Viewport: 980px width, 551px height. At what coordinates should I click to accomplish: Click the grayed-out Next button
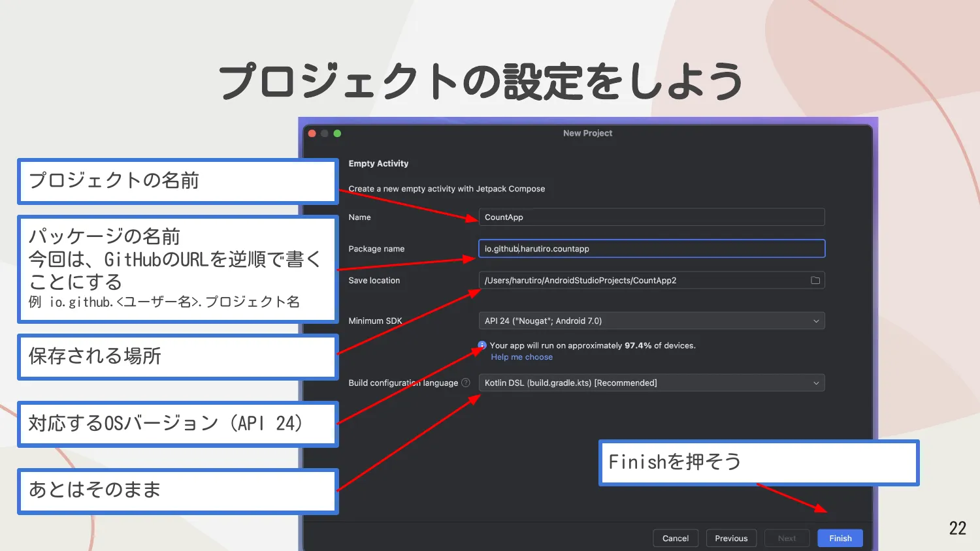pyautogui.click(x=787, y=538)
